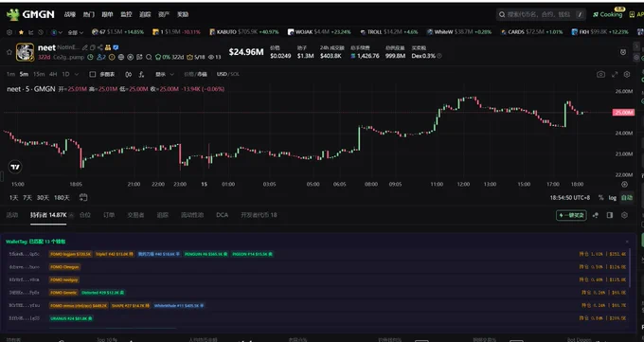Image resolution: width=644 pixels, height=342 pixels.
Task: Open the ticker bar history clock icon
Action: tap(41, 32)
